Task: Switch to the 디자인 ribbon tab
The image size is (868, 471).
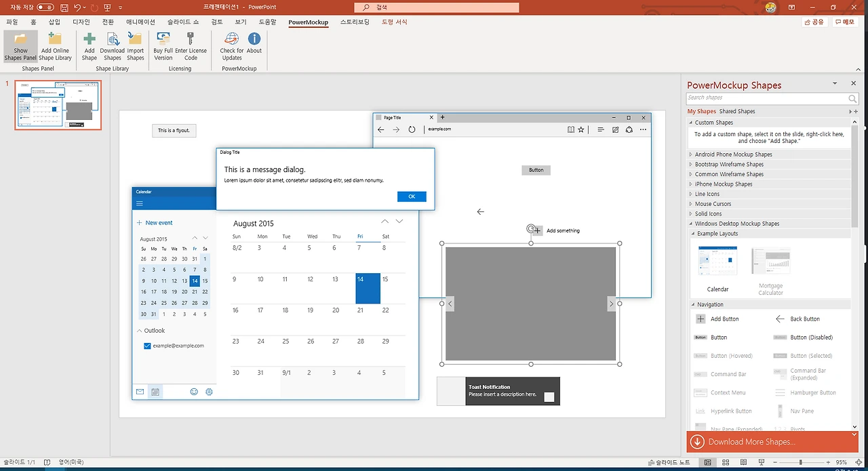Action: coord(81,22)
